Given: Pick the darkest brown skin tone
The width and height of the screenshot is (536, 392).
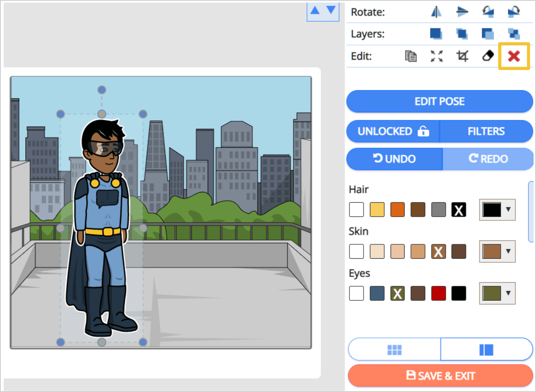Looking at the screenshot, I should [459, 252].
